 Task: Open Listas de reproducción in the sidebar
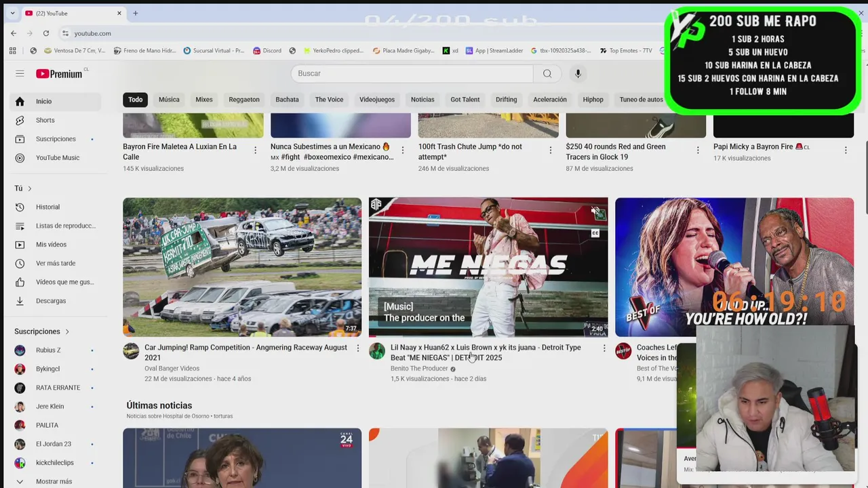[56, 226]
